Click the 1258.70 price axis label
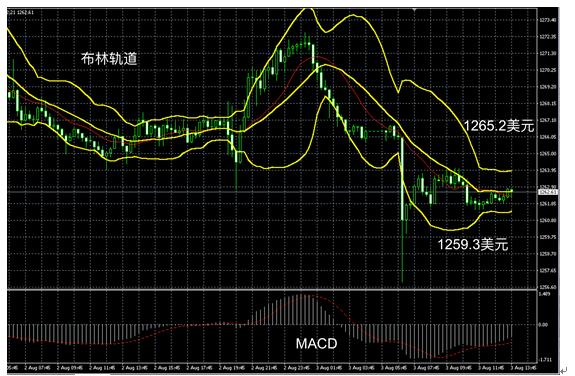This screenshot has width=575, height=376. click(x=547, y=254)
